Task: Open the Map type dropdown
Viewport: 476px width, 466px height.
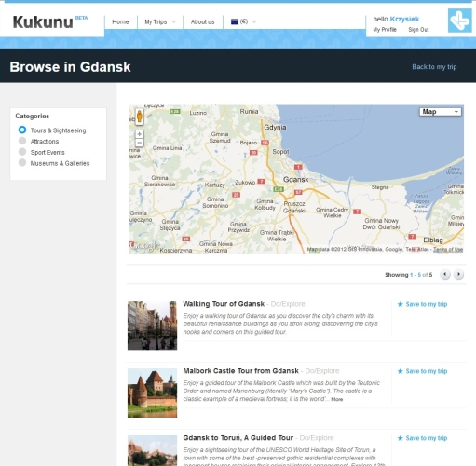Action: 441,112
